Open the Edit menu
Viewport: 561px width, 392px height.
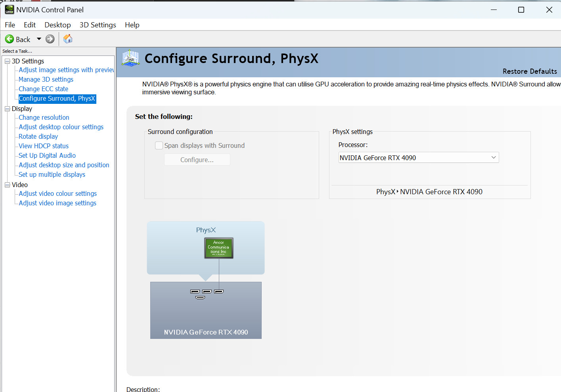[x=30, y=25]
